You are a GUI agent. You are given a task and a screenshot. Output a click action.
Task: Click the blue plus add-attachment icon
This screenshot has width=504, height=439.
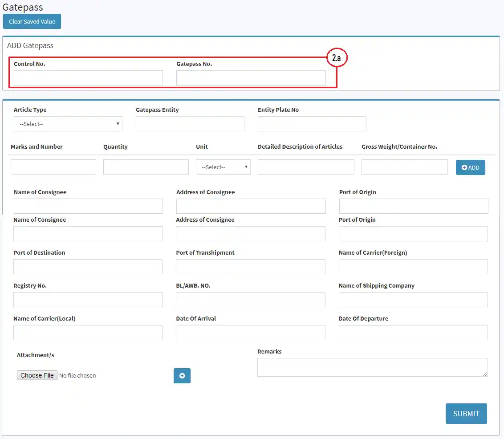(182, 376)
